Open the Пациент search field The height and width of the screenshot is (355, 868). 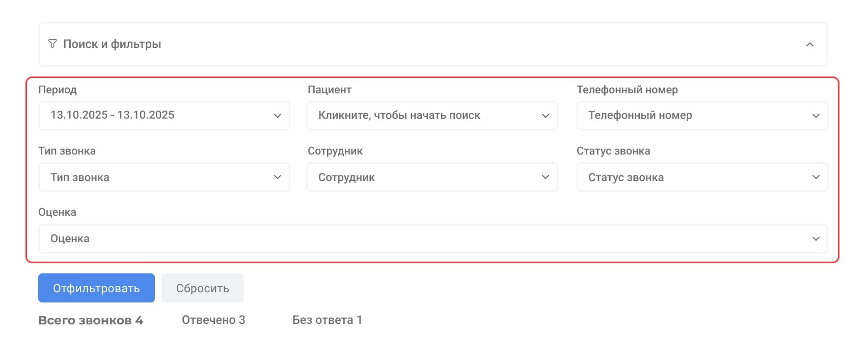tap(418, 116)
